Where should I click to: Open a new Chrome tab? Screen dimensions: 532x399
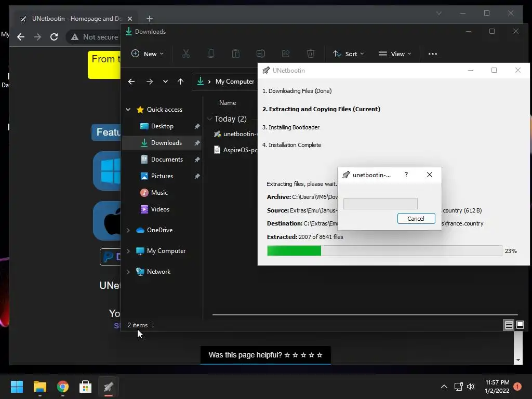coord(150,19)
